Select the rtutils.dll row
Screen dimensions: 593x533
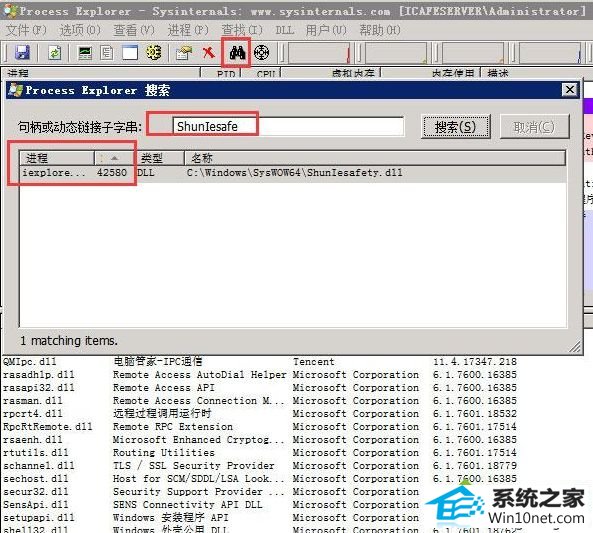click(x=259, y=452)
